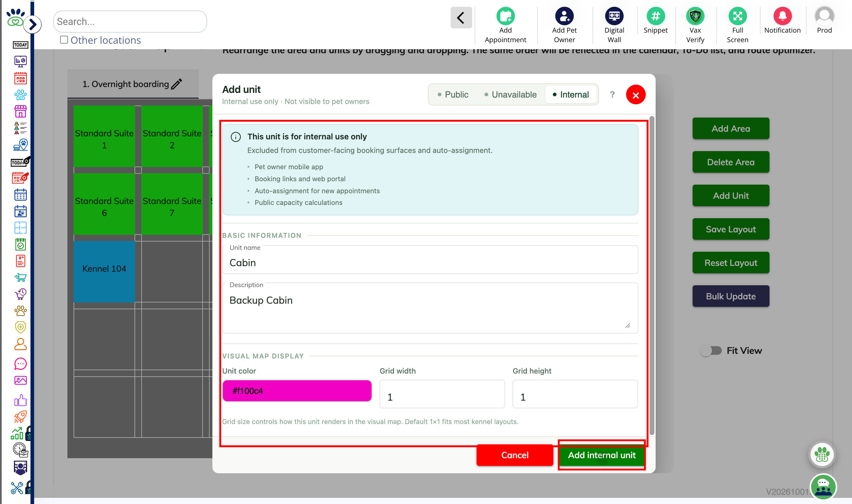Toggle Full Screen mode icon

tap(737, 16)
